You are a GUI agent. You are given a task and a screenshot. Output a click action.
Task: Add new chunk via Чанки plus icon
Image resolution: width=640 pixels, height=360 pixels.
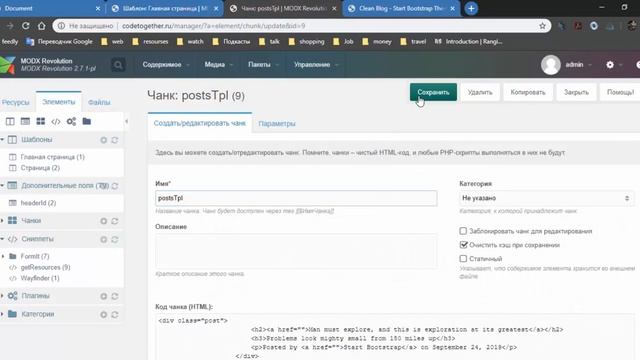click(104, 221)
